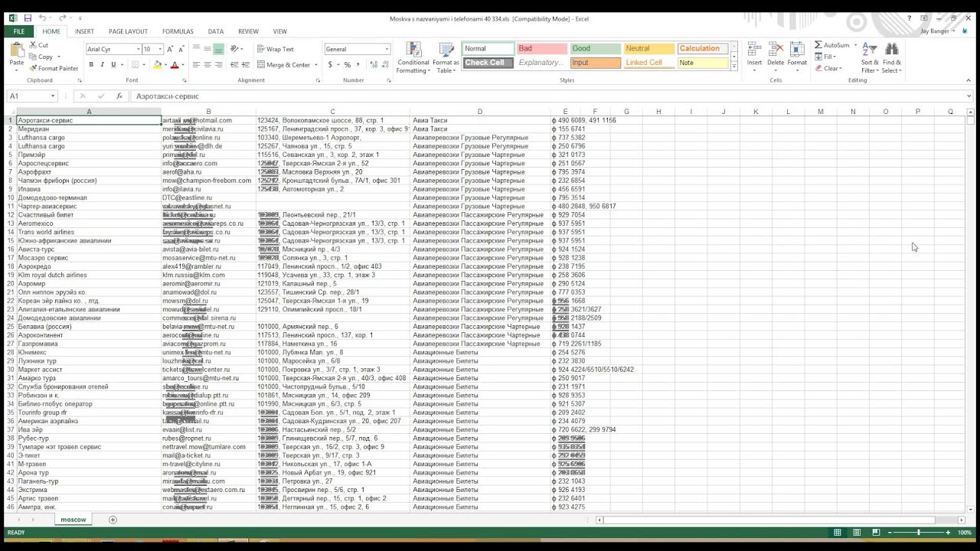Apply the comma style number format
Screen dimensions: 980x551
358,65
